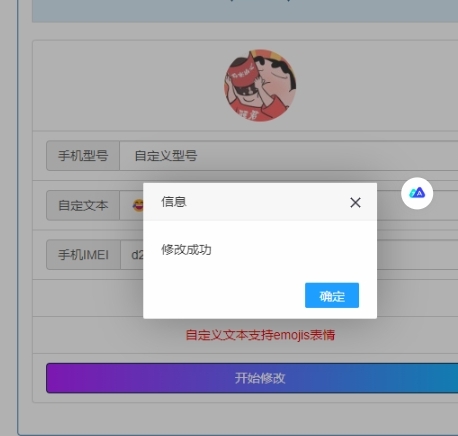Confirm with the 确定 button
The height and width of the screenshot is (436, 458).
click(332, 295)
